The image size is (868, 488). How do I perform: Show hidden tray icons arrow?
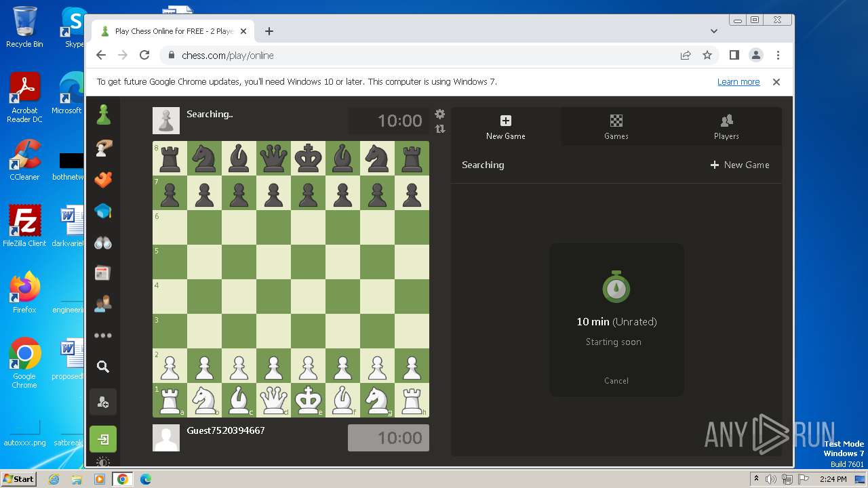(x=757, y=479)
